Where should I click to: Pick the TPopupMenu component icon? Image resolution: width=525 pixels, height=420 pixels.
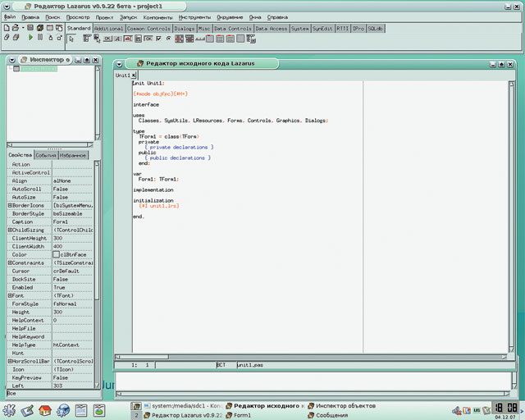[x=97, y=39]
